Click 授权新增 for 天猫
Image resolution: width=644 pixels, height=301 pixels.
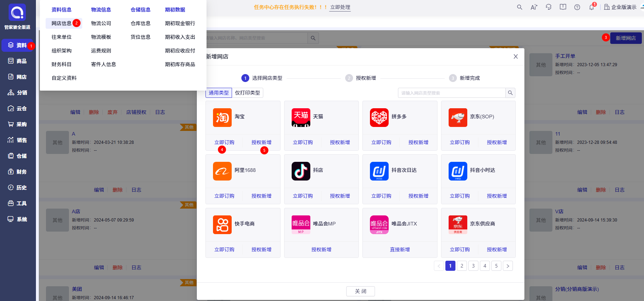pos(340,142)
